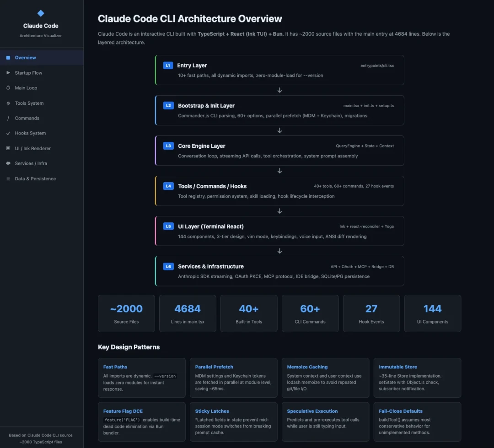
Task: Click the Immutable Store pattern heading
Action: 397,367
